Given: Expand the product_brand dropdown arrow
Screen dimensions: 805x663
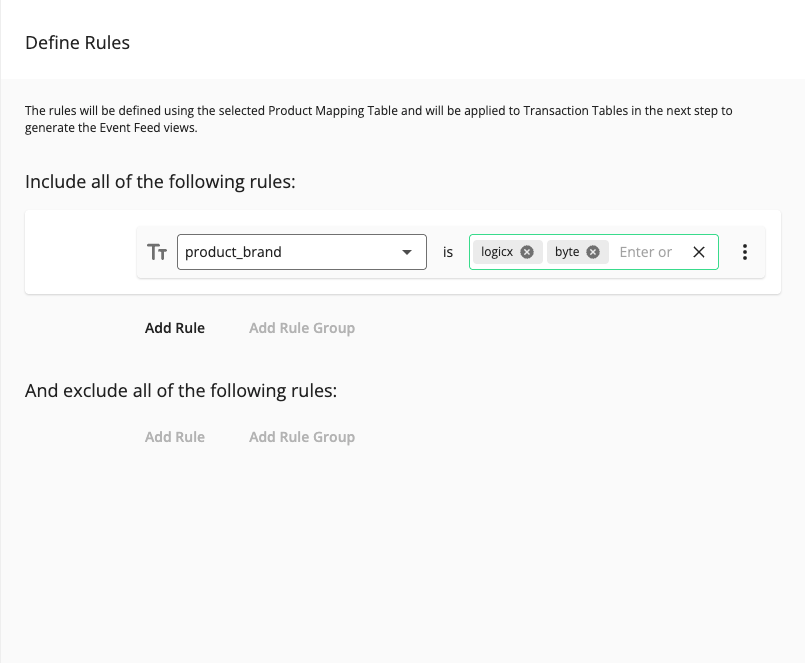Looking at the screenshot, I should pyautogui.click(x=407, y=252).
